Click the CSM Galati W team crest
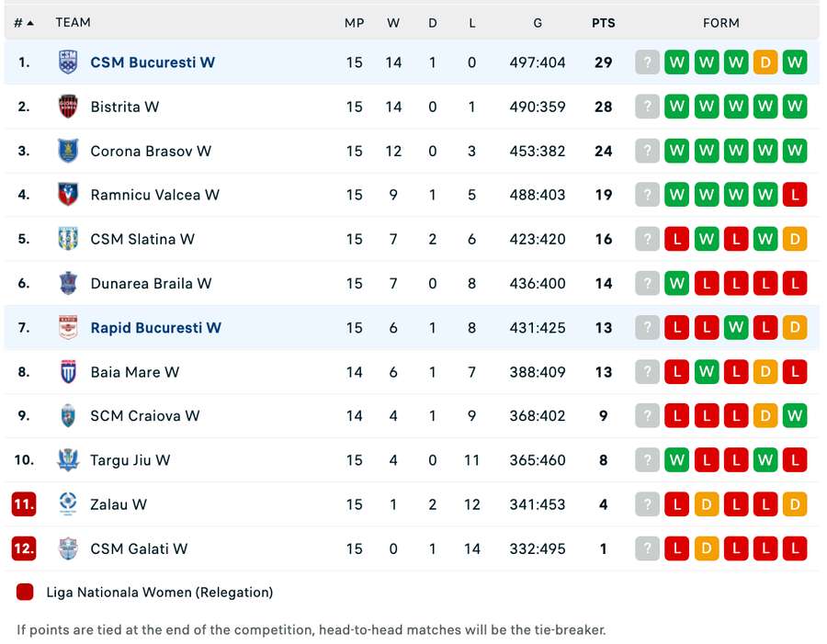Image resolution: width=827 pixels, height=644 pixels. pos(68,548)
